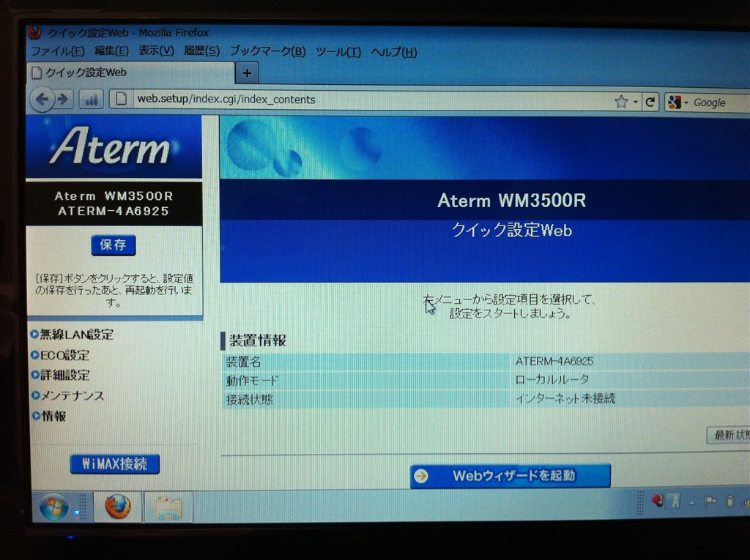Select インターネット未接続 connection status value

click(565, 398)
